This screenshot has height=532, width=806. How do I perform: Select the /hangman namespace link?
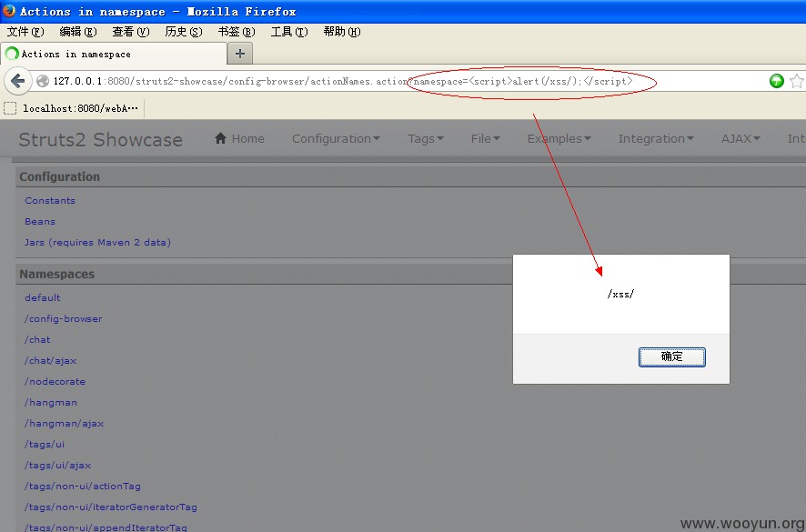pyautogui.click(x=51, y=403)
